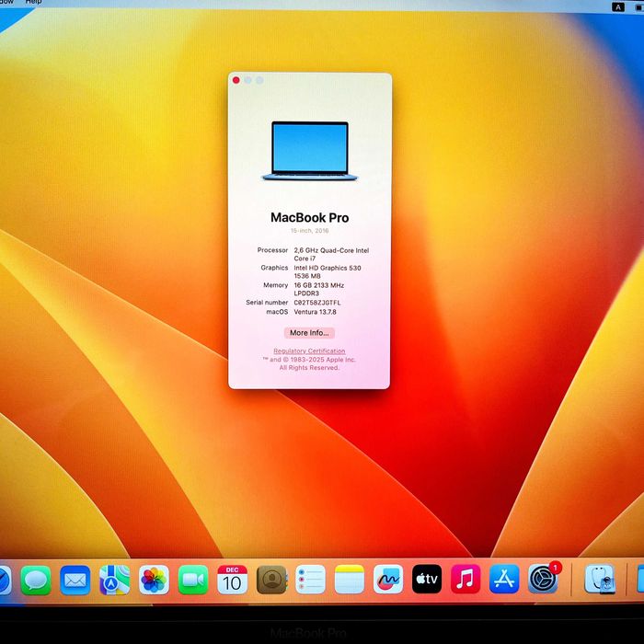Click the input source A menu bar icon
This screenshot has height=644, width=644.
618,7
